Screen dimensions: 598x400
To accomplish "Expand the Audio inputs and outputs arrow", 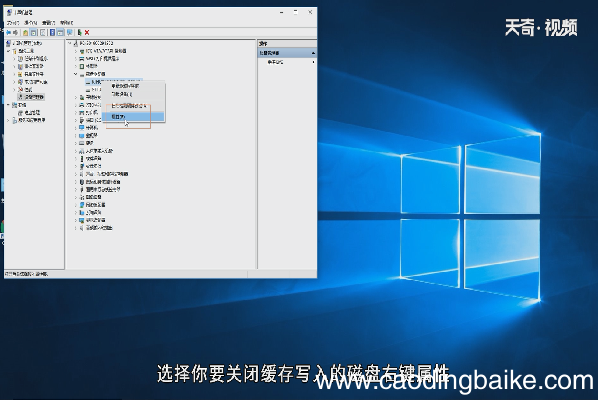I will (76, 228).
